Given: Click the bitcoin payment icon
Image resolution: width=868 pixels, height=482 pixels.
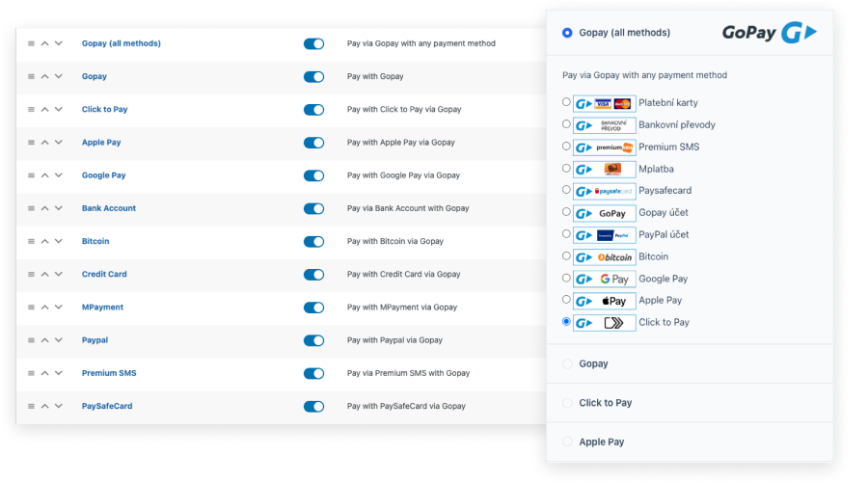Looking at the screenshot, I should click(604, 257).
